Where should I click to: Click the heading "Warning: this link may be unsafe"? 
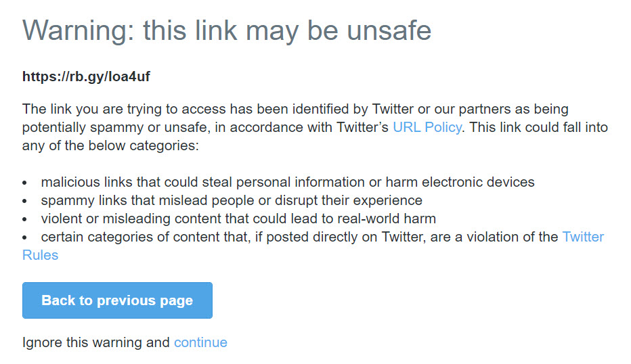227,31
